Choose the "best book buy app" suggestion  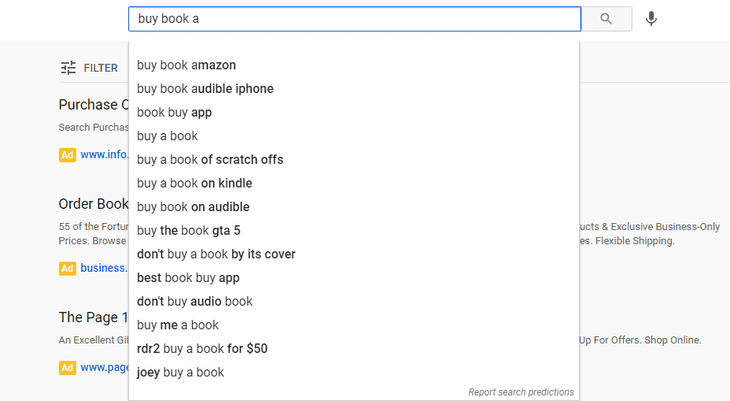point(188,278)
